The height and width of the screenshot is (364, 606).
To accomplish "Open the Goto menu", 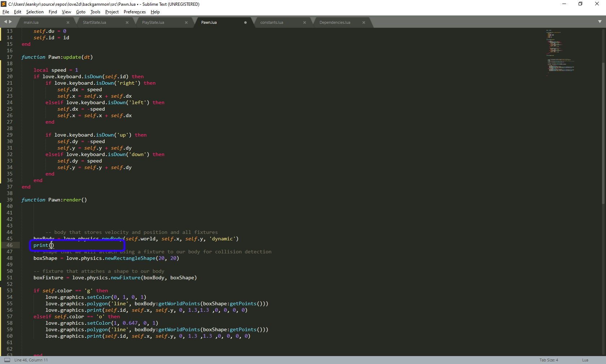I will point(80,12).
